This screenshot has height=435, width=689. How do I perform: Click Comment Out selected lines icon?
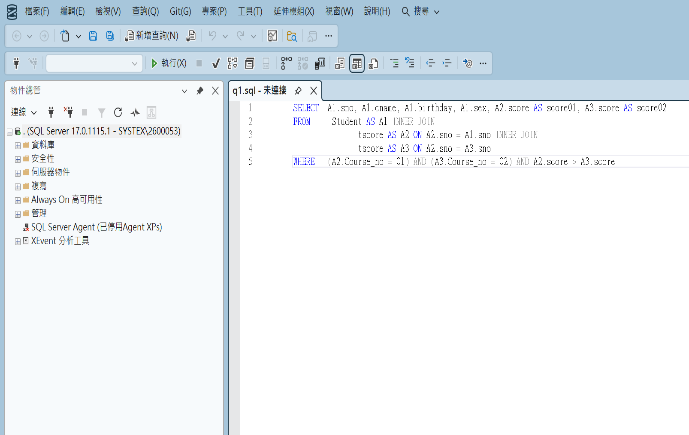tap(394, 64)
